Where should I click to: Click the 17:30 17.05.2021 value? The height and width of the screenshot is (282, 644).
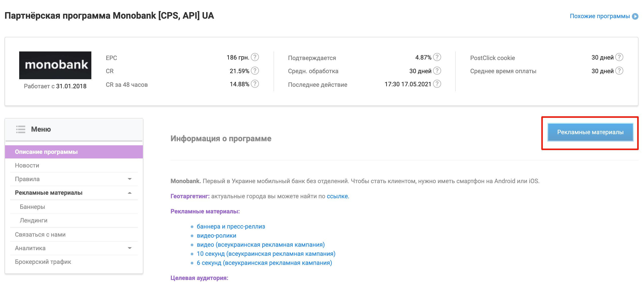point(408,84)
